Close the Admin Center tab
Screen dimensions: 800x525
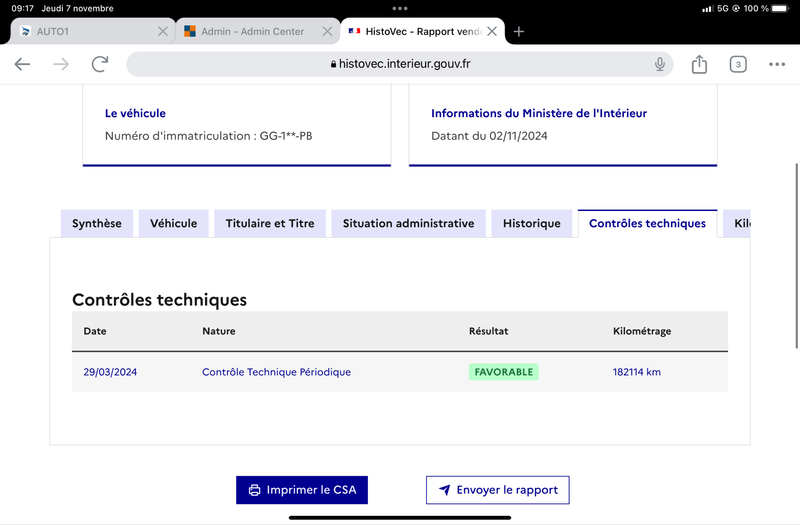[x=328, y=32]
